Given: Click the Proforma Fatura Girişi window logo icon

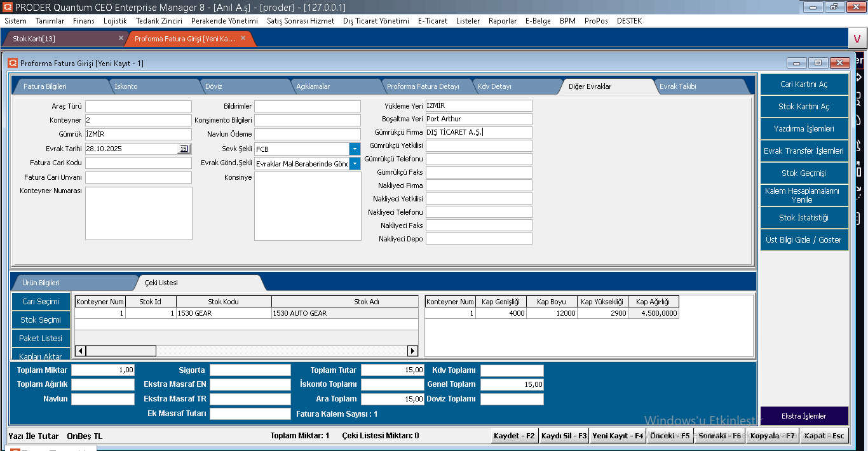Looking at the screenshot, I should pos(13,63).
